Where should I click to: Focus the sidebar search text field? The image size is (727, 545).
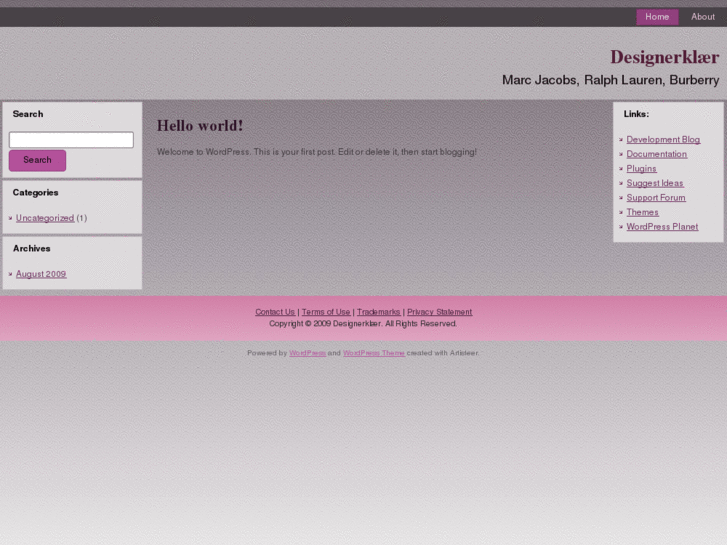[71, 140]
